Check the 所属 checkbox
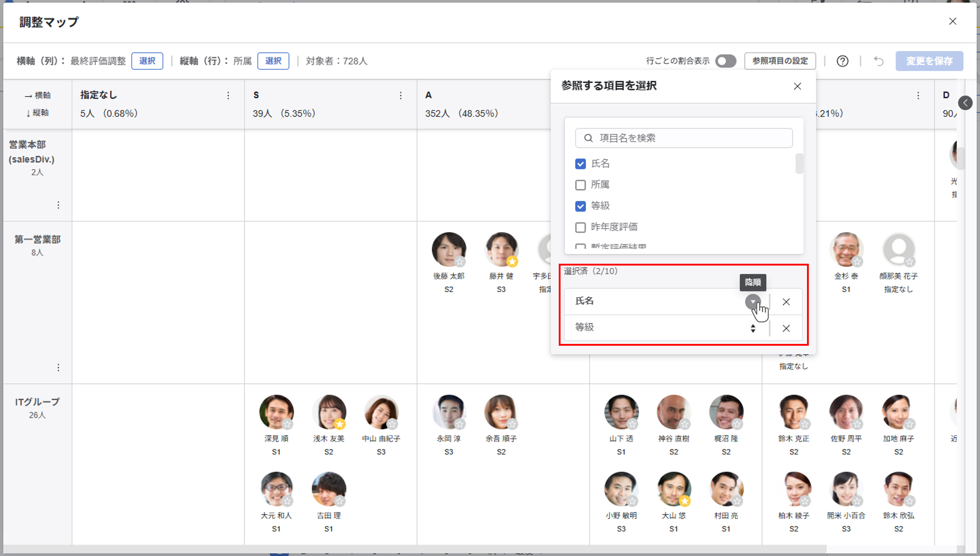 580,185
